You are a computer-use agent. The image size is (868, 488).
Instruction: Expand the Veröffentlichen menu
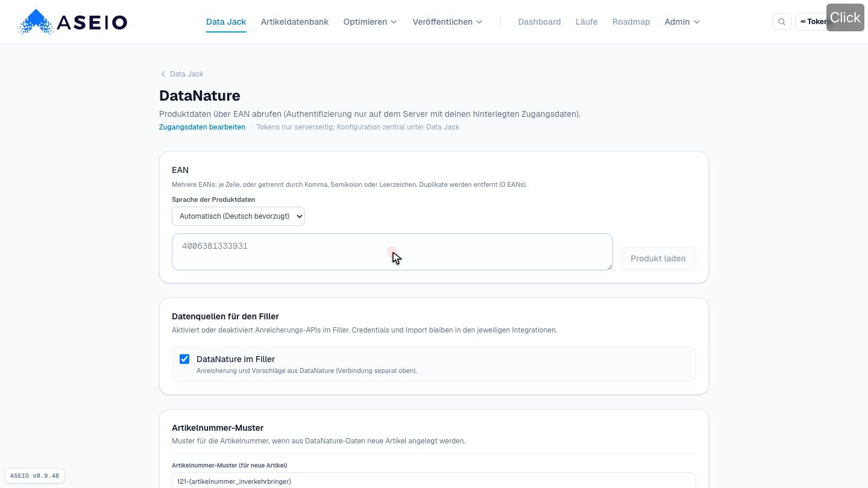447,22
